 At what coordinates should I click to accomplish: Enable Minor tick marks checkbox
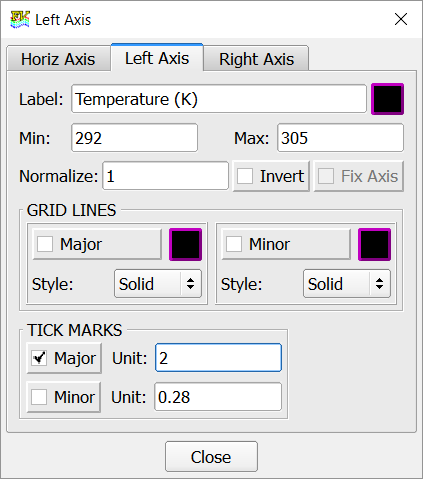pyautogui.click(x=39, y=397)
